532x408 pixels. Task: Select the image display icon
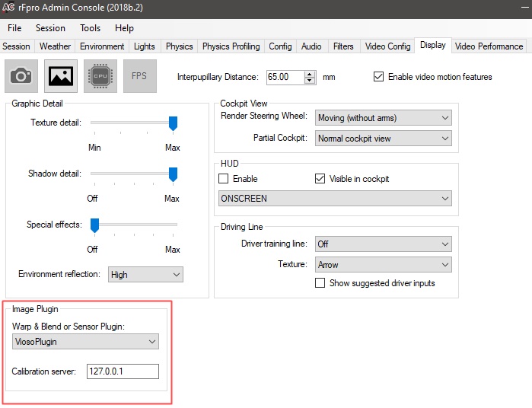pos(60,76)
